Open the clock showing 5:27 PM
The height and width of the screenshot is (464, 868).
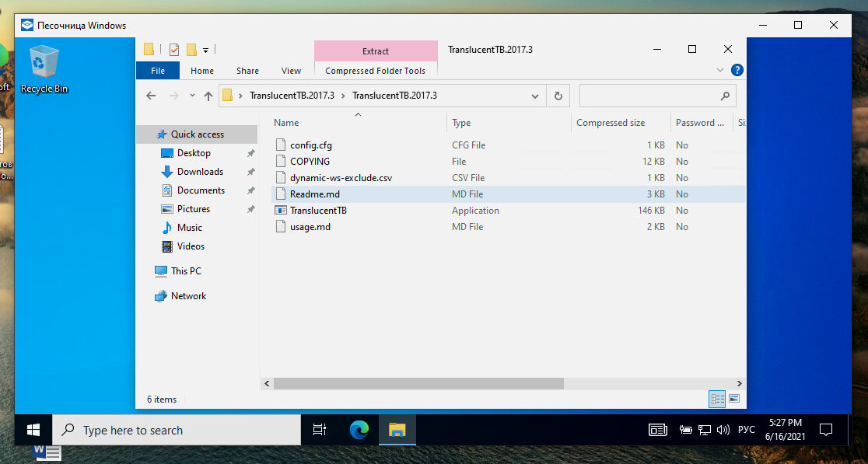coord(785,430)
